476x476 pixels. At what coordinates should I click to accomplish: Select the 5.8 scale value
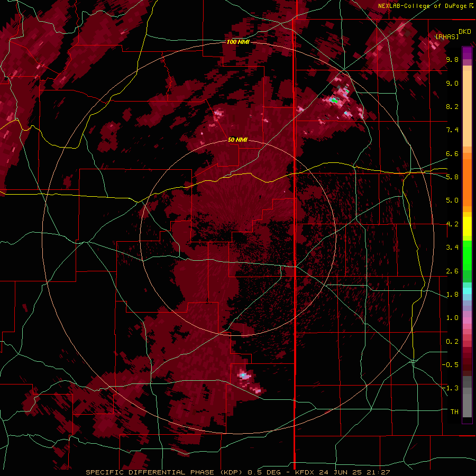(x=452, y=177)
